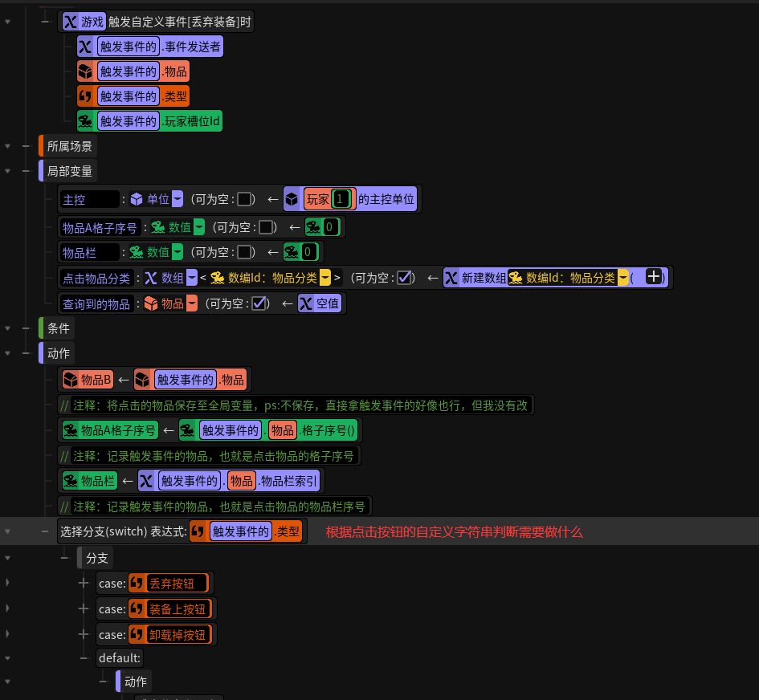The width and height of the screenshot is (759, 700).
Task: Open 数值 type dropdown for 物品A格子序号
Action: [x=199, y=227]
